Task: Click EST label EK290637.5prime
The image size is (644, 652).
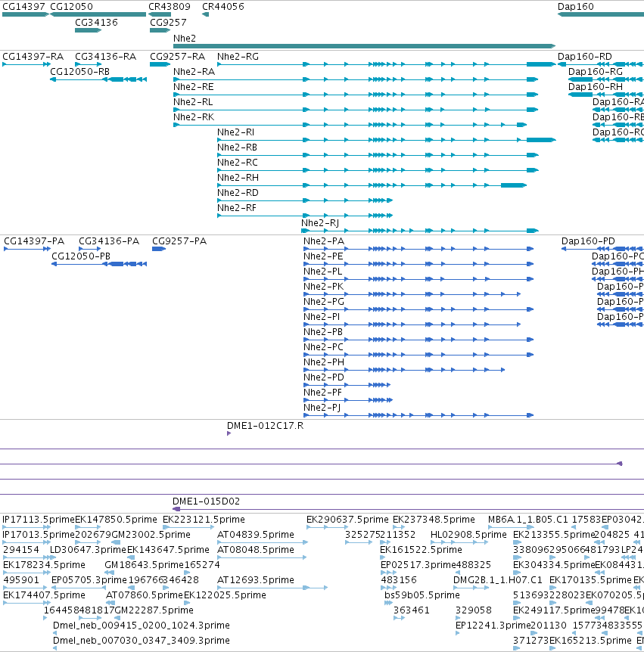Action: (347, 520)
